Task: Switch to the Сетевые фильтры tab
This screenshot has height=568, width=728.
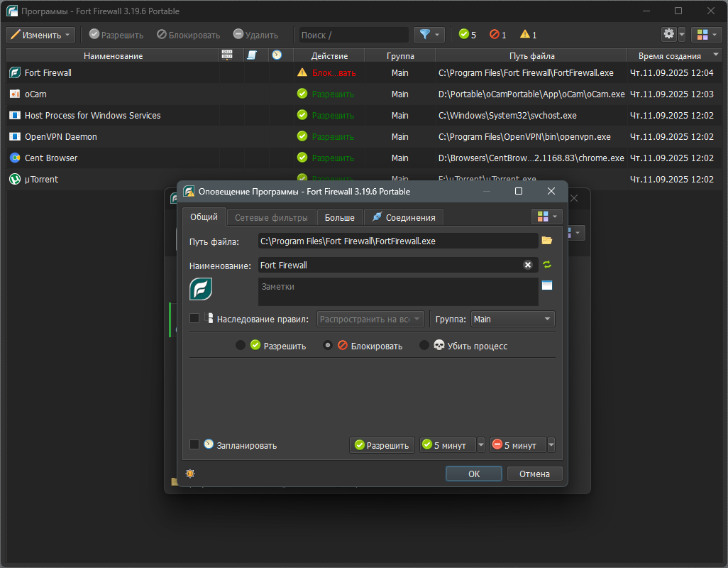Action: click(271, 217)
